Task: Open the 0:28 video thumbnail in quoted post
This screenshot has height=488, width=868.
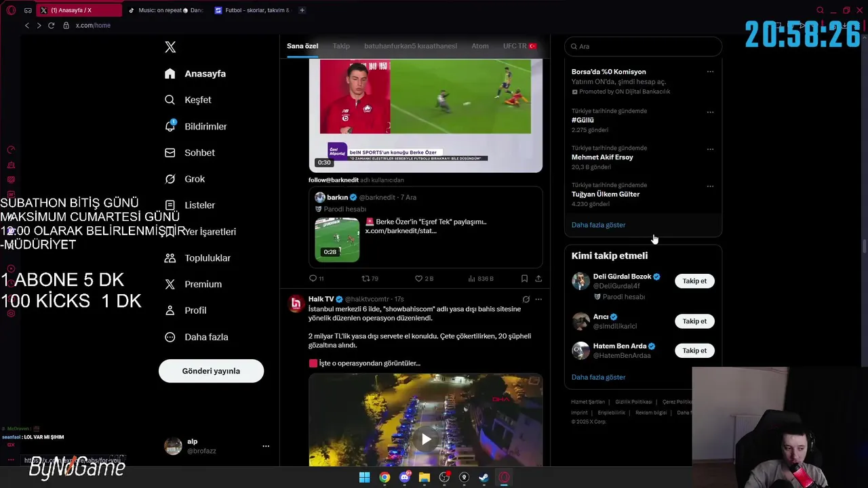Action: (x=337, y=240)
